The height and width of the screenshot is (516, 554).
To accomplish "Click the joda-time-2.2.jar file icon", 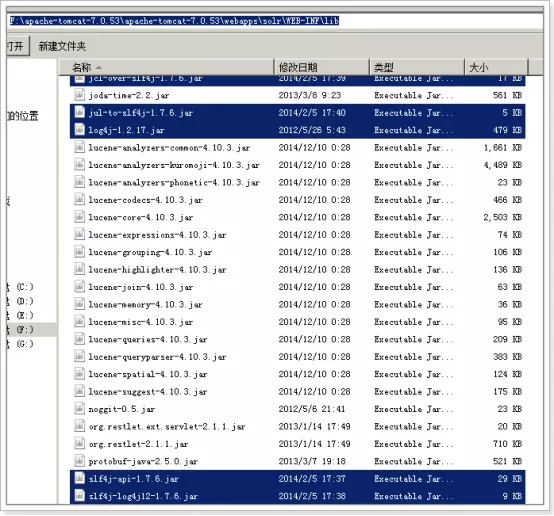I will pos(79,95).
